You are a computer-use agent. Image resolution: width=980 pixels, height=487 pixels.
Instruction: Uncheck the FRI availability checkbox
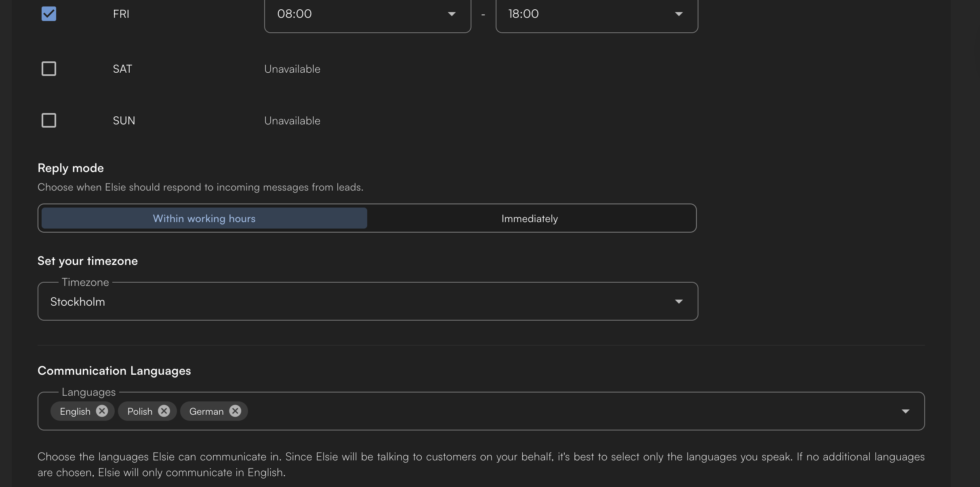tap(48, 14)
